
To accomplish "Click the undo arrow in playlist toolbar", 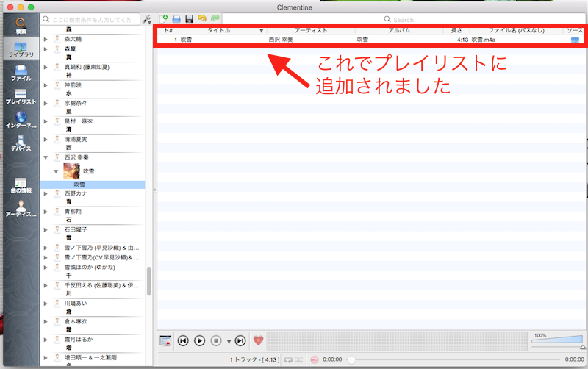I will (201, 18).
